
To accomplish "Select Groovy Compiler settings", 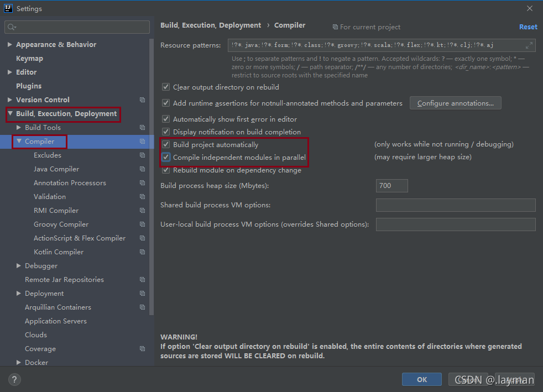I will 61,224.
